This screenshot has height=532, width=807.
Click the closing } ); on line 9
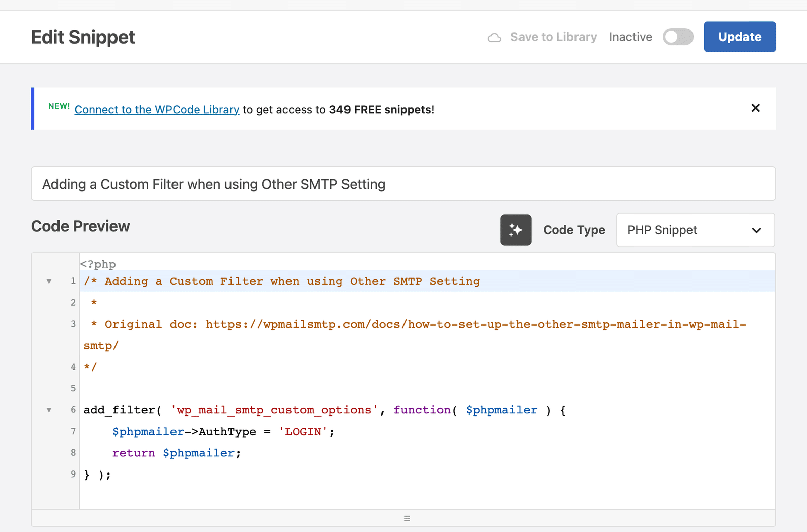point(97,475)
